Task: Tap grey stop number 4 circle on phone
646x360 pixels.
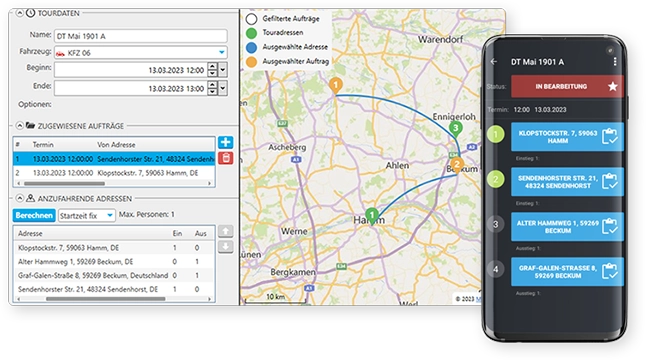Action: [x=496, y=269]
